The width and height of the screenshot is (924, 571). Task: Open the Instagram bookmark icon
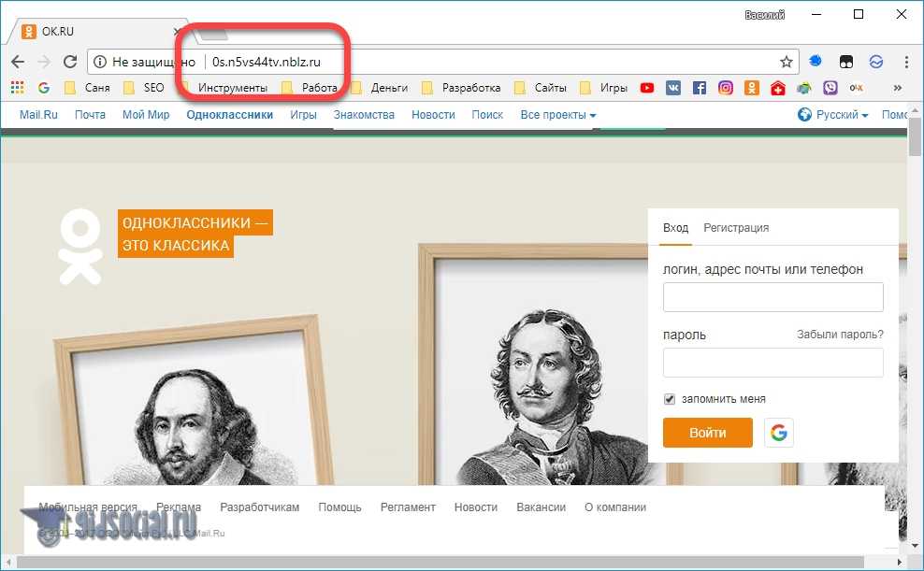click(726, 88)
